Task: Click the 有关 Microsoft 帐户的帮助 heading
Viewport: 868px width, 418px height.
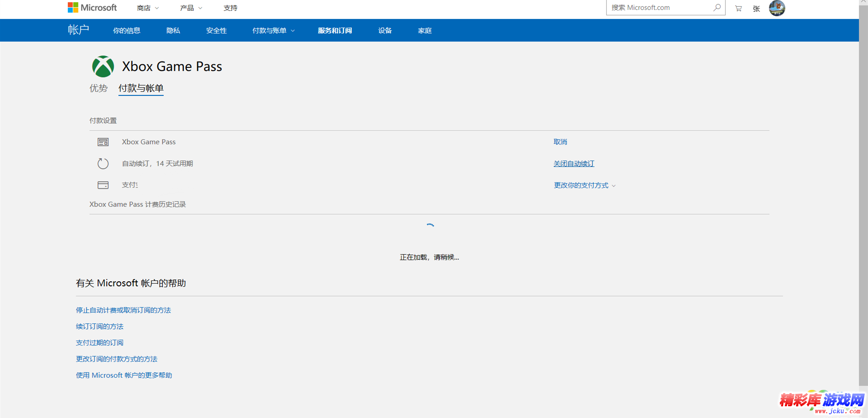Action: (x=131, y=283)
